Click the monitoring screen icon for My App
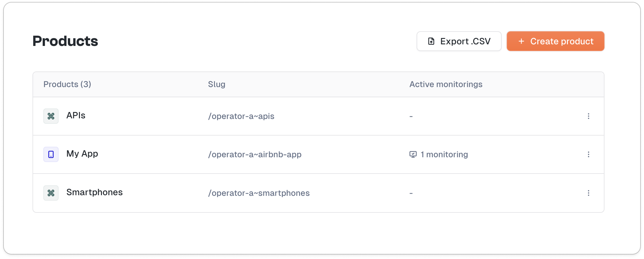The width and height of the screenshot is (644, 259). tap(413, 154)
